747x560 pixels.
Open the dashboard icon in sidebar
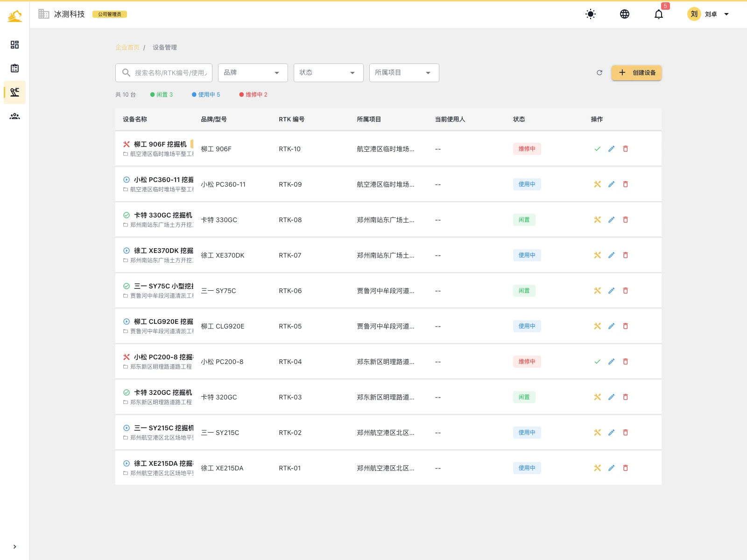click(x=14, y=44)
